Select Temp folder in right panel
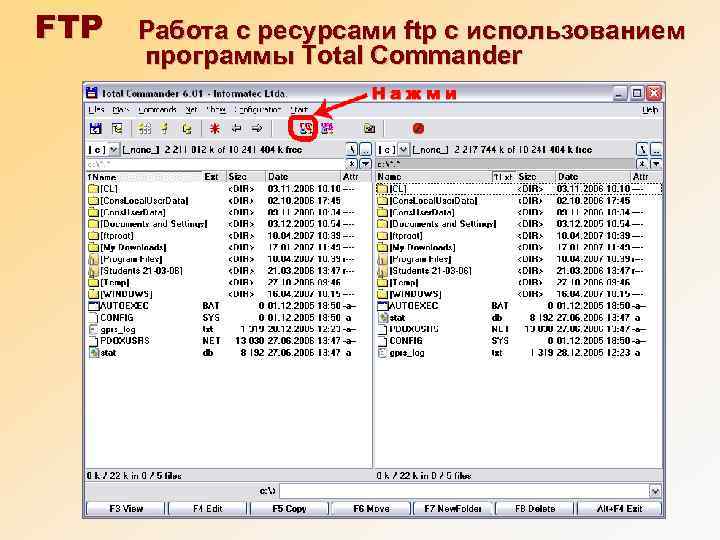720x540 pixels. [398, 282]
